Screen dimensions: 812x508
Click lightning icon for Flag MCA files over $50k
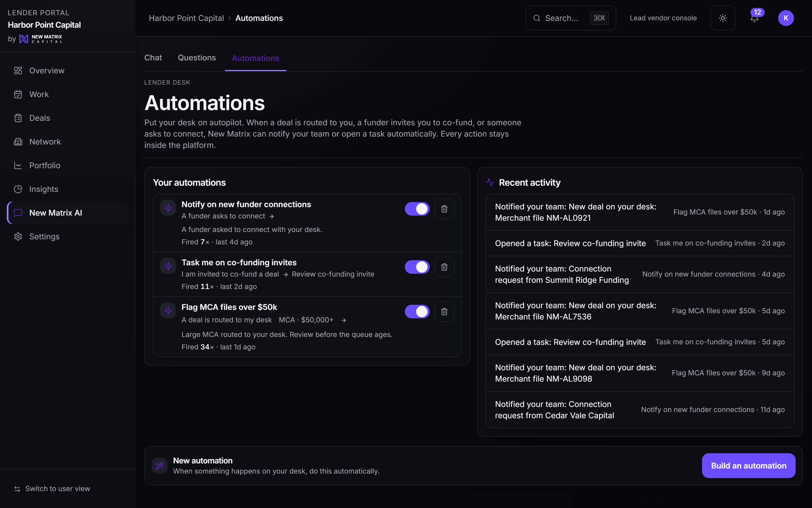(168, 311)
